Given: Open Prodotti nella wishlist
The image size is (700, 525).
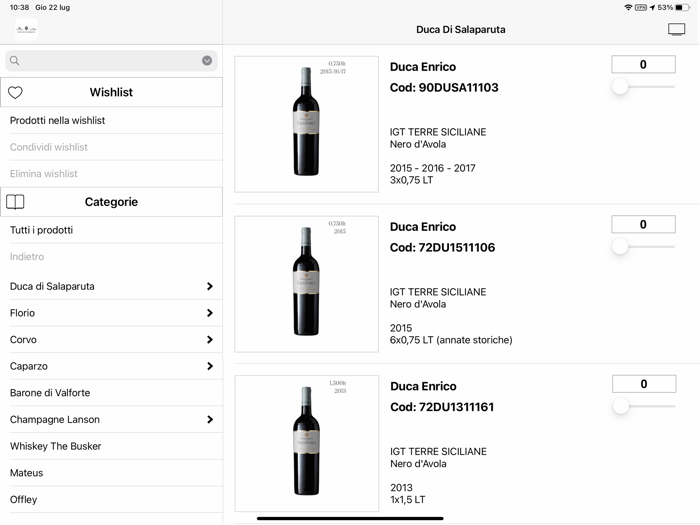Looking at the screenshot, I should 58,121.
